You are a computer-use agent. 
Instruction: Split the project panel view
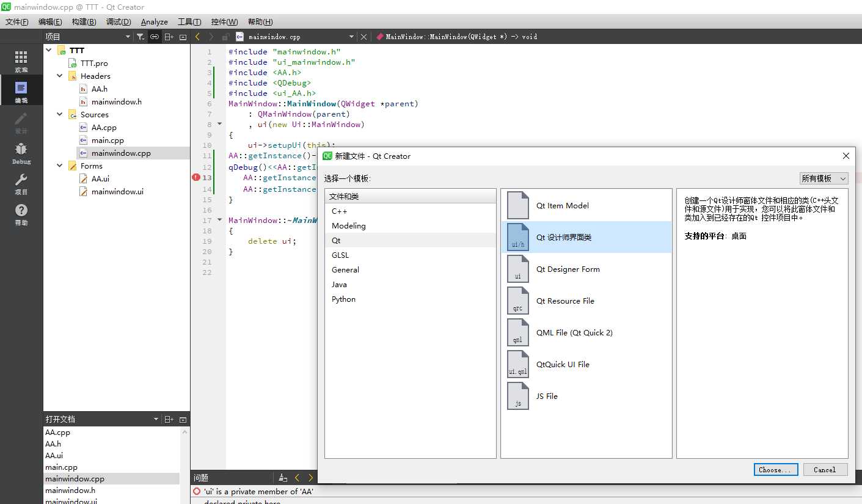[x=169, y=37]
